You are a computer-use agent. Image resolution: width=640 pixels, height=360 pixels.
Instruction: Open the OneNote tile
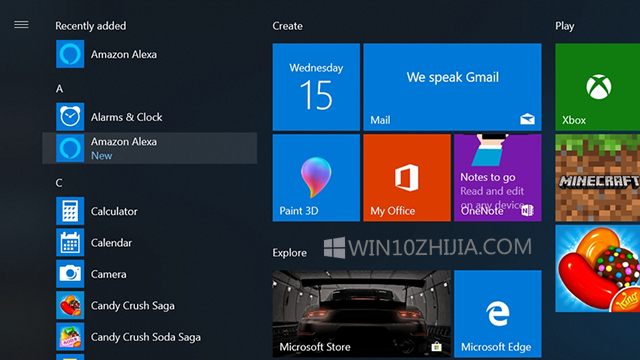click(498, 178)
